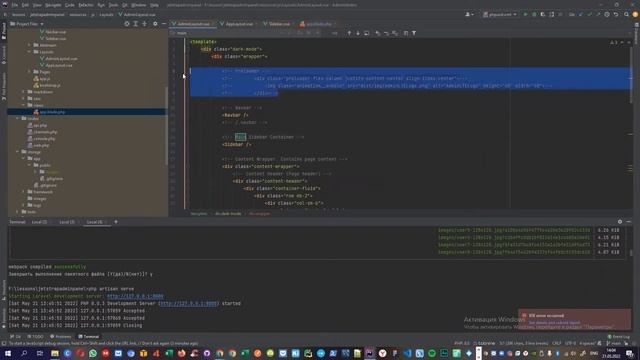640x360 pixels.
Task: Open the run configuration dropdown
Action: (500, 14)
